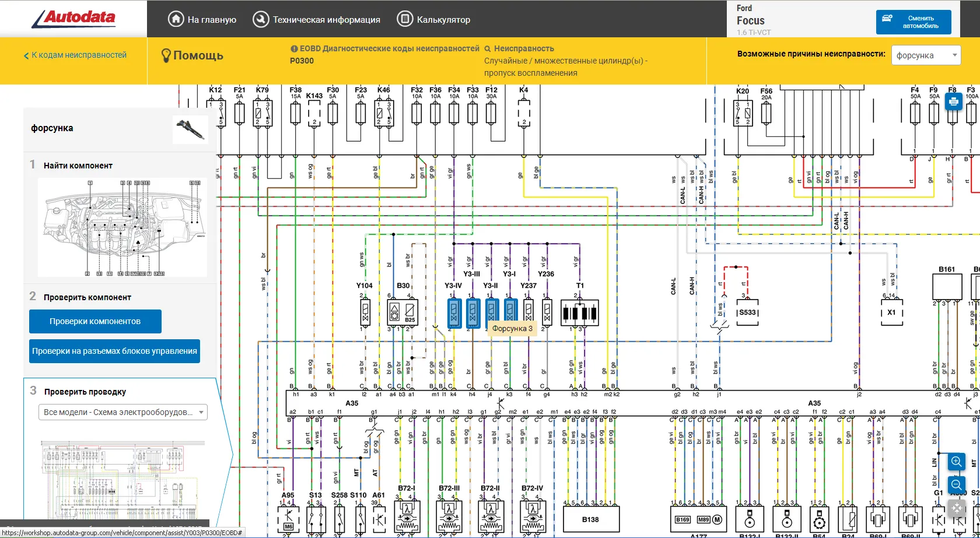This screenshot has width=980, height=538.
Task: Zoom in on the diagram
Action: coord(956,462)
